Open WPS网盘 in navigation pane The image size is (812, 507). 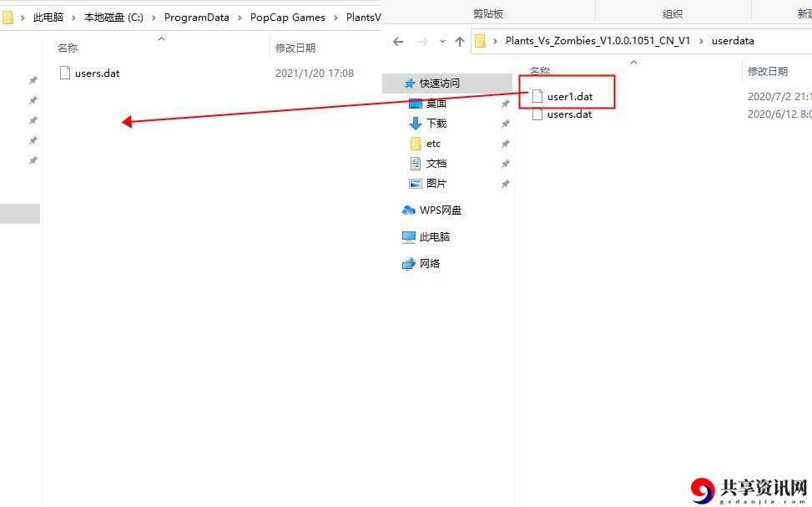(440, 210)
